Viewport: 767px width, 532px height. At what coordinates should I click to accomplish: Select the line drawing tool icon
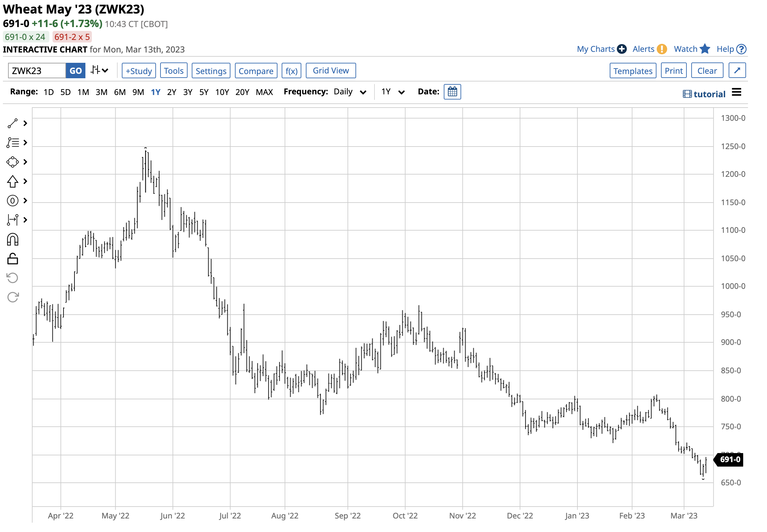coord(13,124)
